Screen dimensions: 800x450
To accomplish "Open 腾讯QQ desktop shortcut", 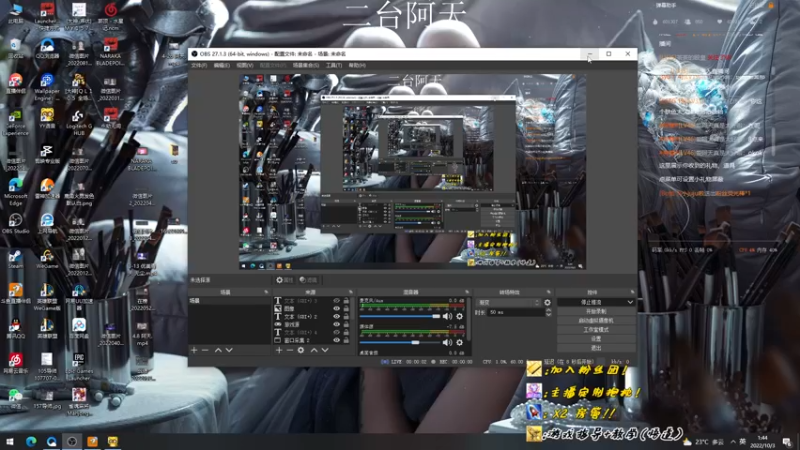I will click(15, 329).
